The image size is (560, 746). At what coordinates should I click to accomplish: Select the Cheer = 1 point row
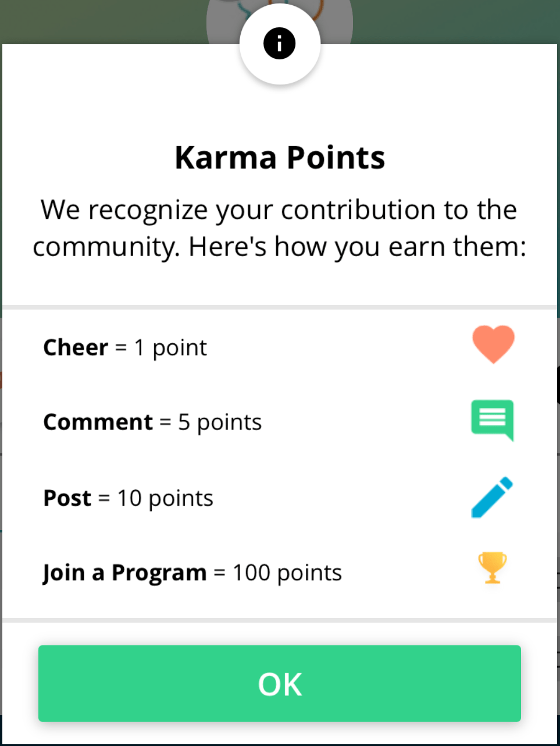233,347
